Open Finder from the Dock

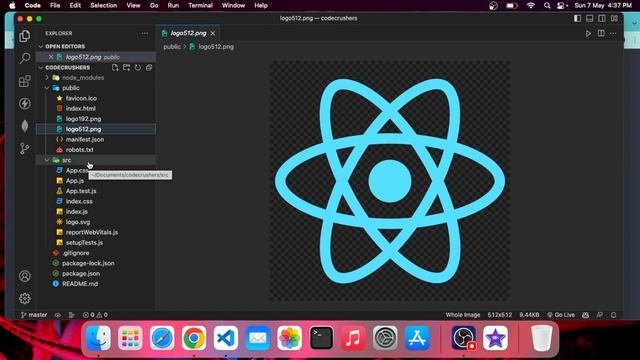pos(99,338)
